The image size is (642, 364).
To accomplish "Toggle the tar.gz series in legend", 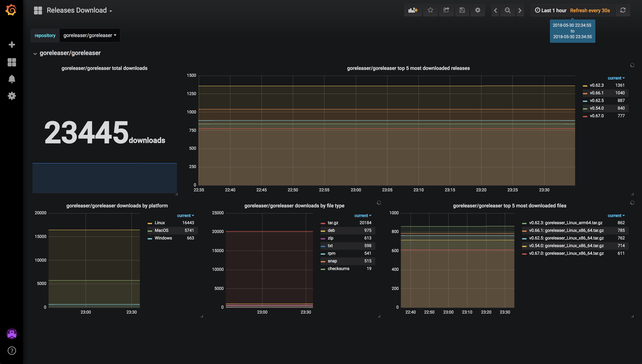I will (333, 223).
